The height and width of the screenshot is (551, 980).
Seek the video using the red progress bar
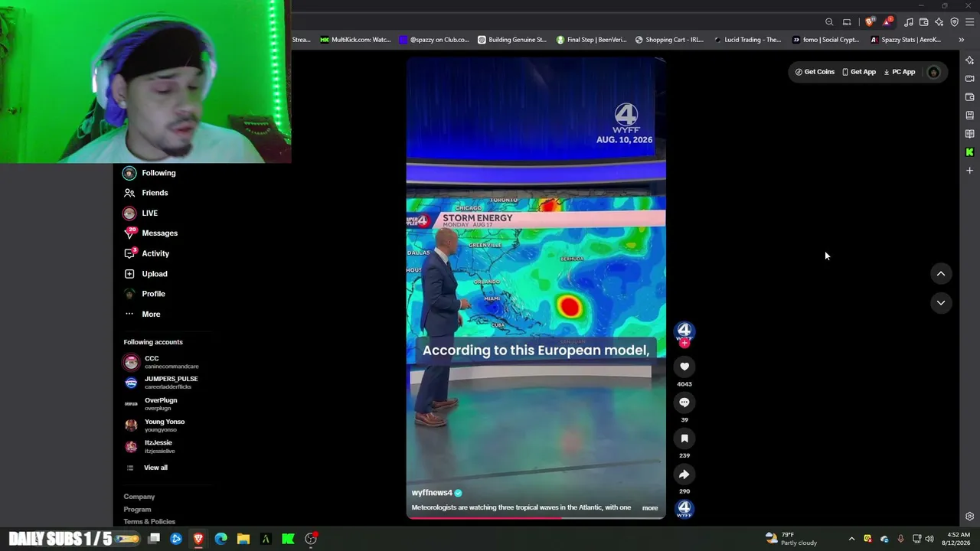[x=536, y=518]
